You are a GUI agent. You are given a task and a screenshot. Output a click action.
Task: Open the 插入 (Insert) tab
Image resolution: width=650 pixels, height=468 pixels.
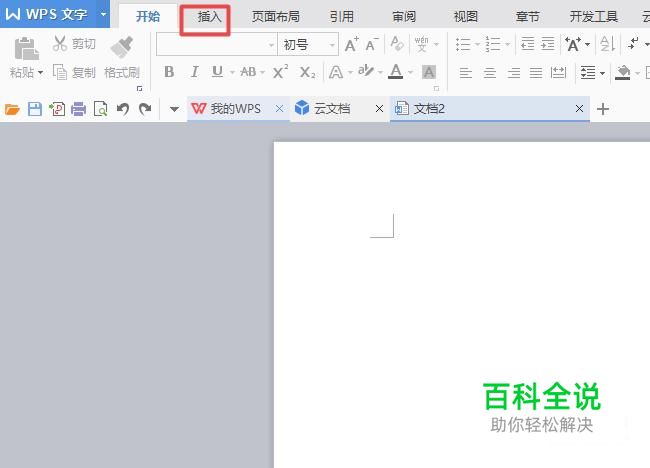[209, 17]
